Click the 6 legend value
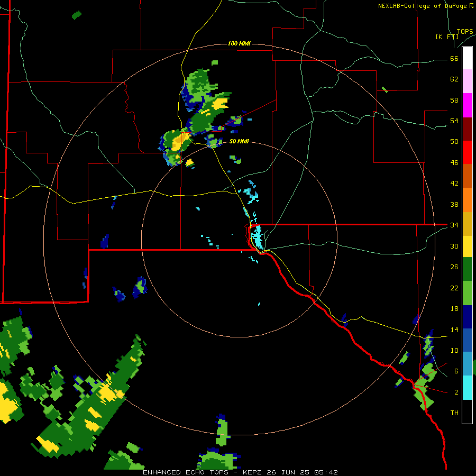Viewport: 476px width, 476px height. pos(456,371)
